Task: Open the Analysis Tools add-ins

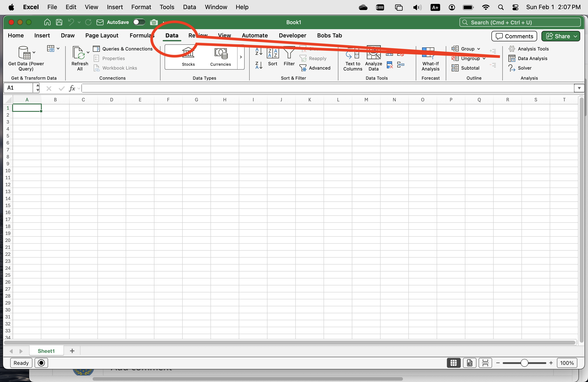Action: tap(528, 49)
